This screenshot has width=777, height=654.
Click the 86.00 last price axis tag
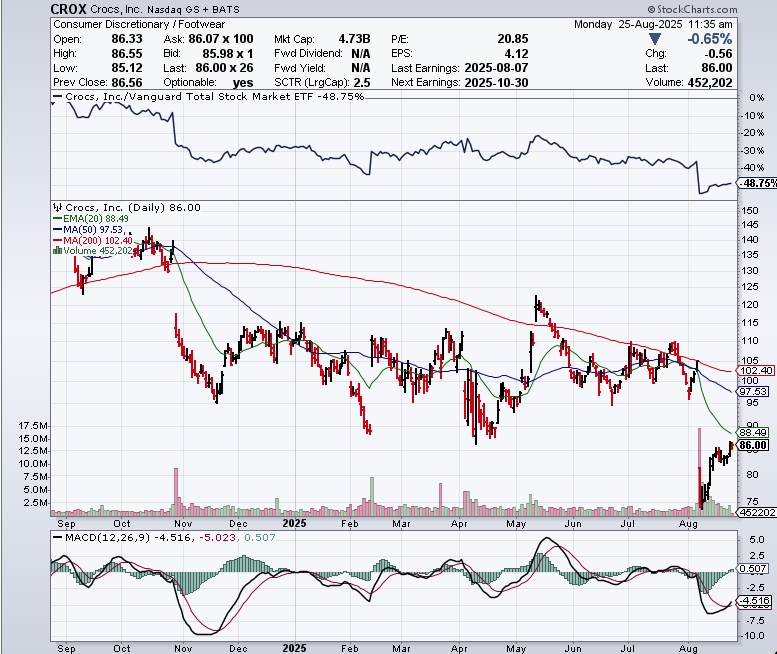(x=753, y=445)
